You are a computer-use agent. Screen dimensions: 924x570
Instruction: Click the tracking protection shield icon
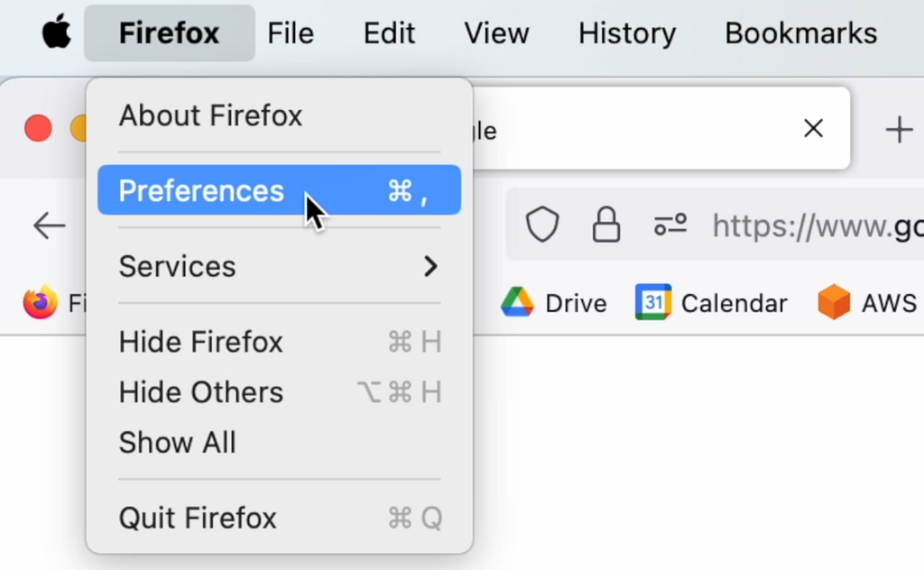coord(541,225)
